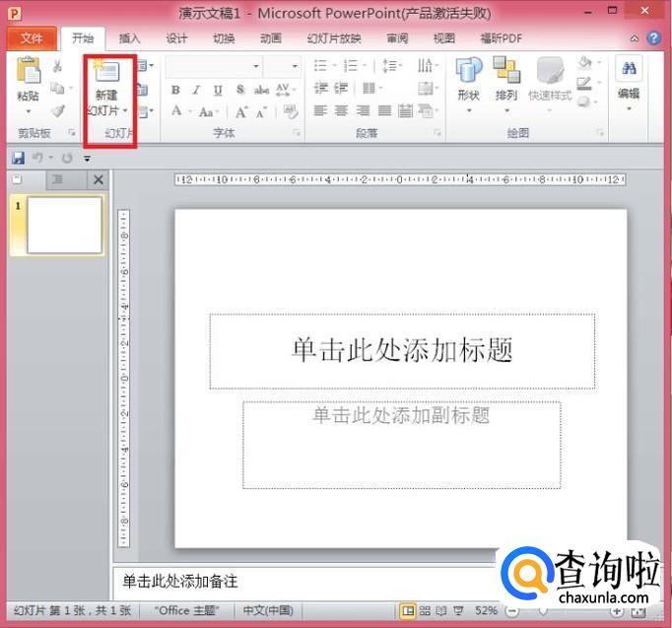672x628 pixels.
Task: Expand New Slide layout dropdown arrow
Action: (x=125, y=110)
